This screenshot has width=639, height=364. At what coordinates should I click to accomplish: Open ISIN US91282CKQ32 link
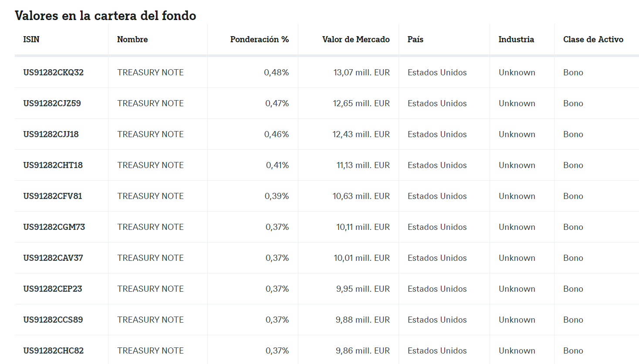53,72
